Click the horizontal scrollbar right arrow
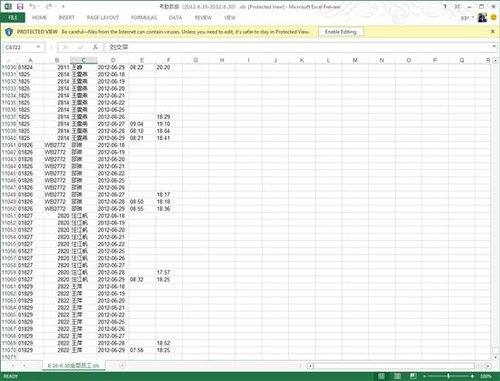This screenshot has width=500, height=381. click(x=488, y=366)
